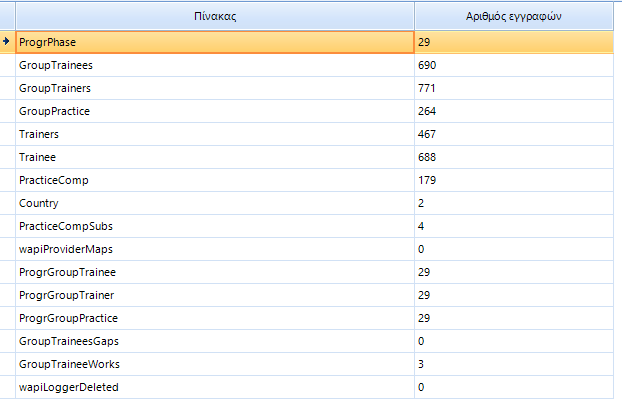Click the Trainee table entry

[38, 157]
